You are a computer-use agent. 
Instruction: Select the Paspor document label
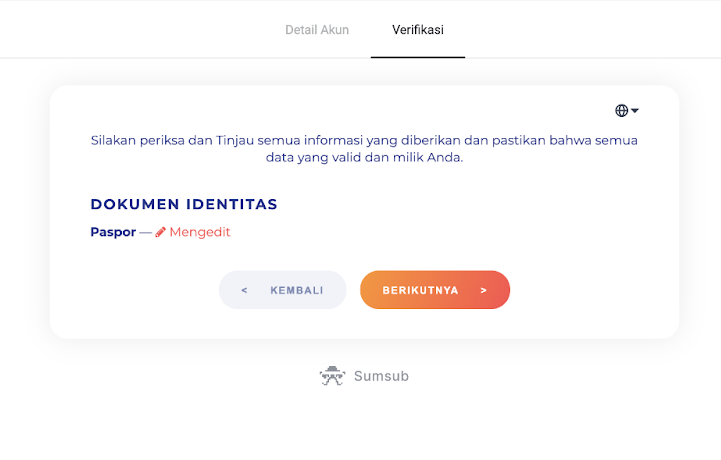tap(113, 232)
